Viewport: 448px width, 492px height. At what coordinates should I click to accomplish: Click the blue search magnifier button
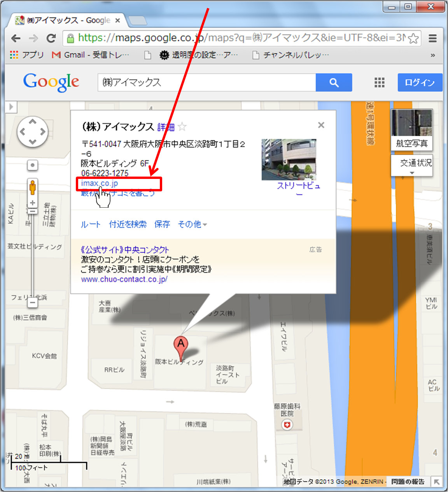click(x=334, y=82)
